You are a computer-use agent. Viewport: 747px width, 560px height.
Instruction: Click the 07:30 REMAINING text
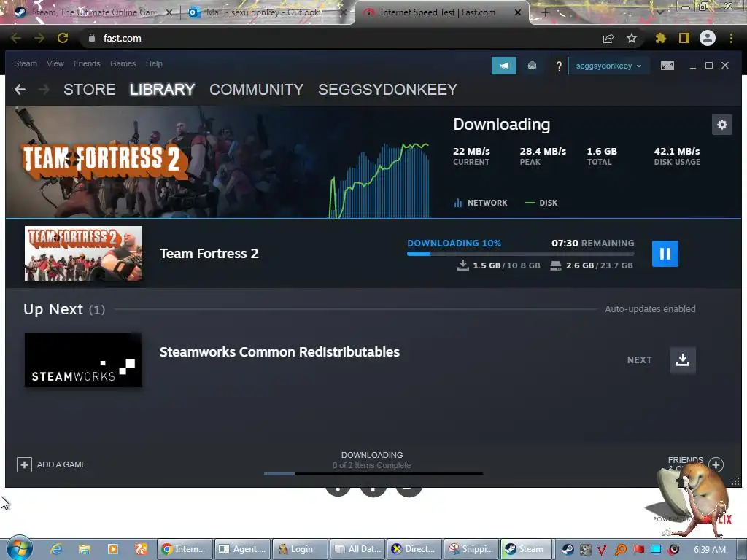pyautogui.click(x=592, y=244)
